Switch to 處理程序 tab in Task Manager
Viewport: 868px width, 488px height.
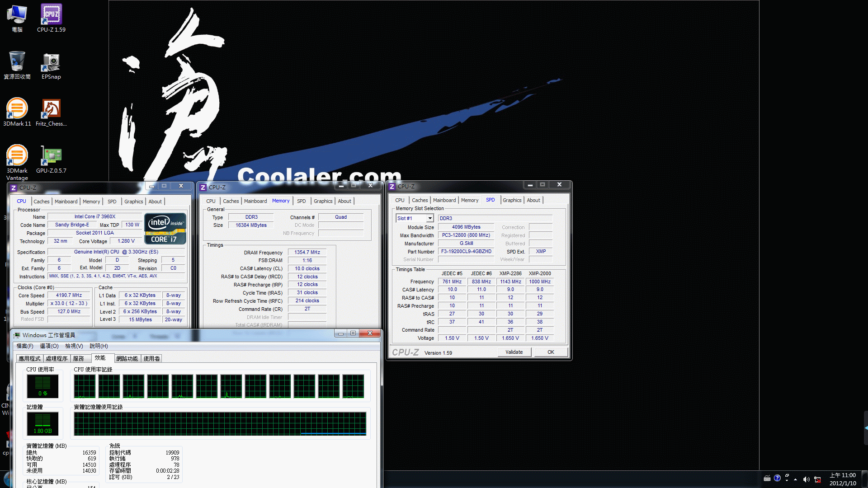[x=57, y=358]
